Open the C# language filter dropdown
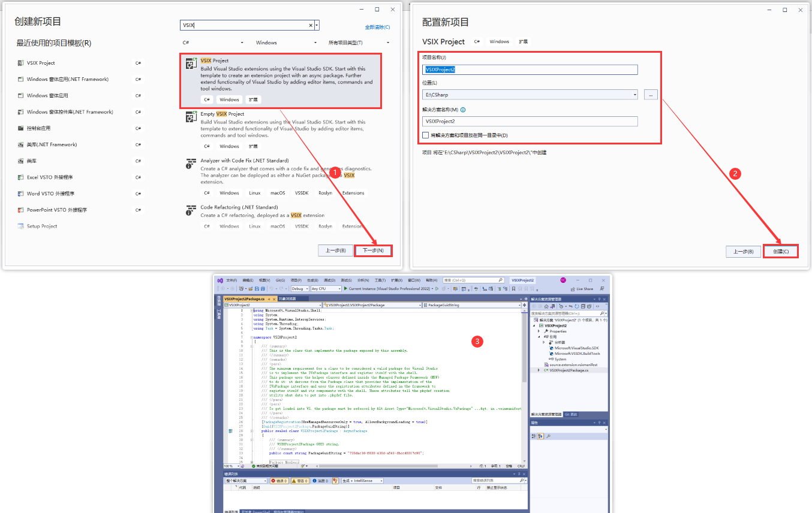This screenshot has height=513, width=812. (213, 43)
